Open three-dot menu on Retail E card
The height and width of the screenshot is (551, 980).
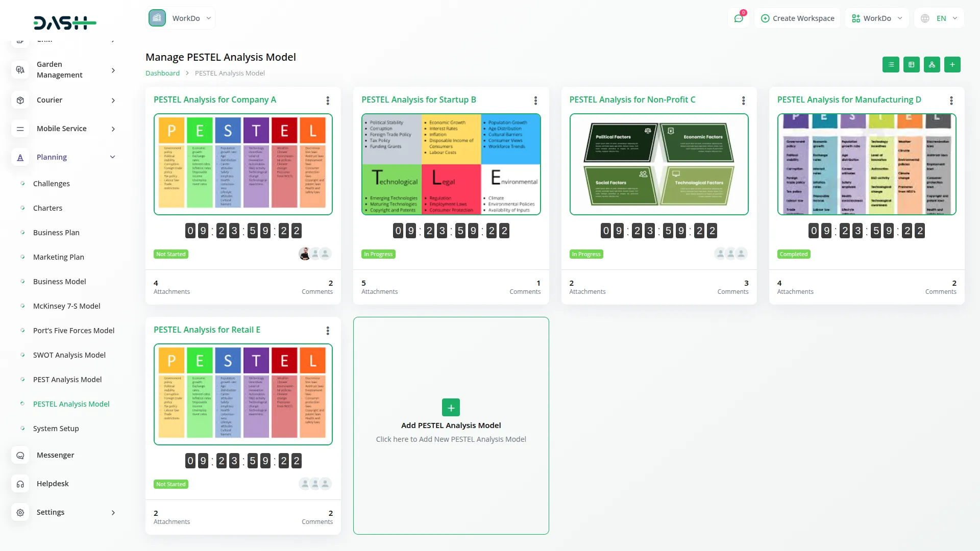pos(328,331)
